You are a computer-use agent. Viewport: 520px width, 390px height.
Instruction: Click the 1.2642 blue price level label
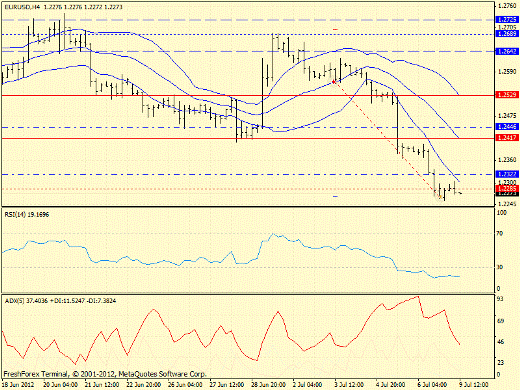507,51
